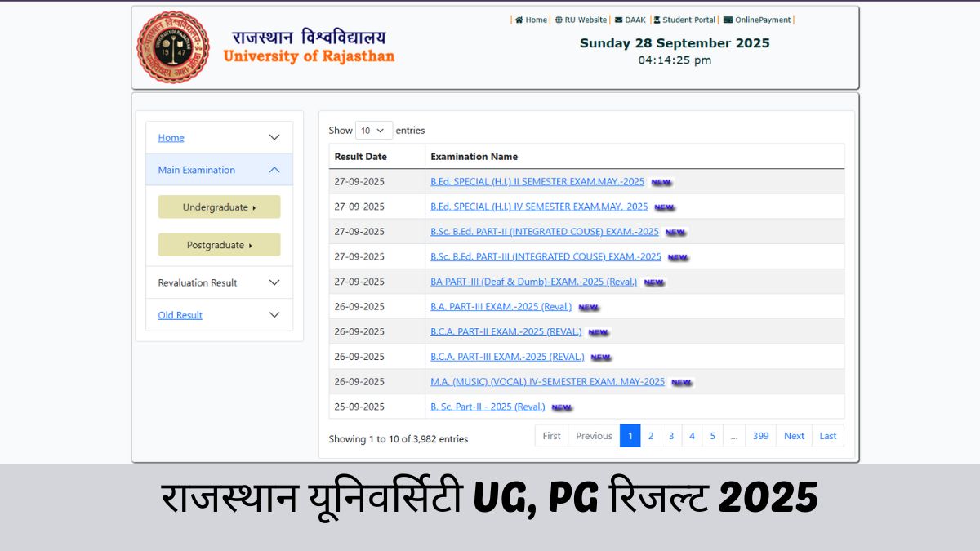980x551 pixels.
Task: Open B.Sc. B.Ed. PART-II integrated course result
Action: click(545, 232)
